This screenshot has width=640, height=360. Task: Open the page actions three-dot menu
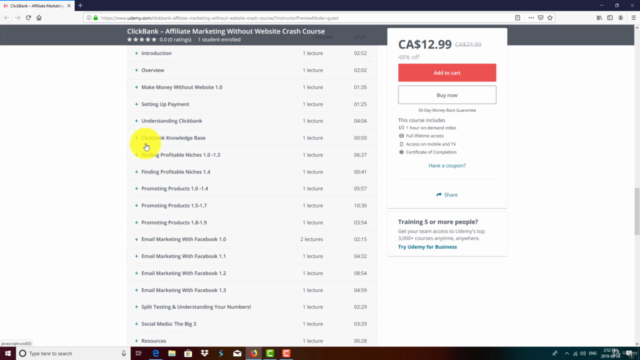click(531, 18)
